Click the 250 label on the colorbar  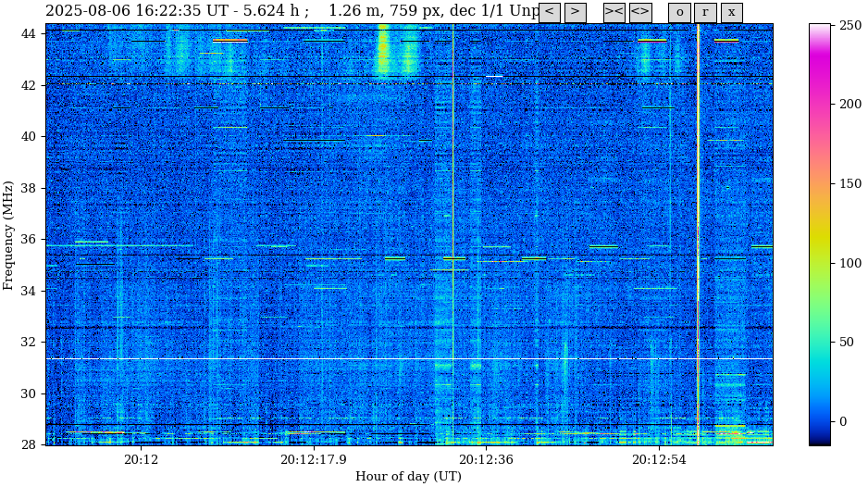(x=851, y=25)
